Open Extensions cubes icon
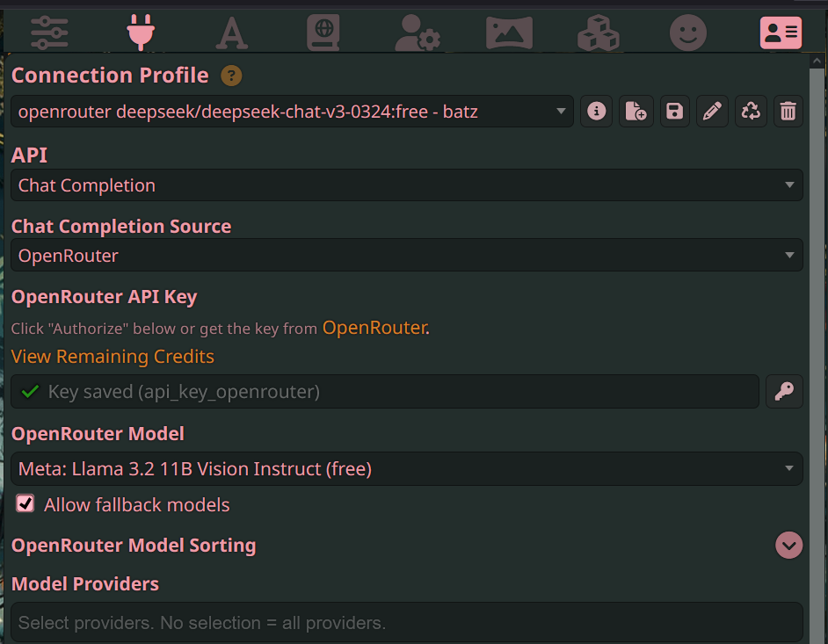Screen dimensions: 828x644 [599, 33]
